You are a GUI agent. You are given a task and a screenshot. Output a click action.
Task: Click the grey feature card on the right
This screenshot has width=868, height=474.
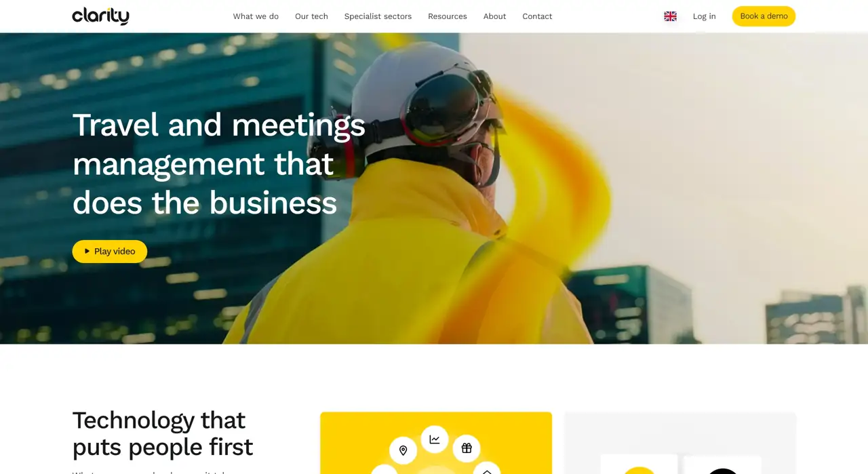pyautogui.click(x=680, y=443)
